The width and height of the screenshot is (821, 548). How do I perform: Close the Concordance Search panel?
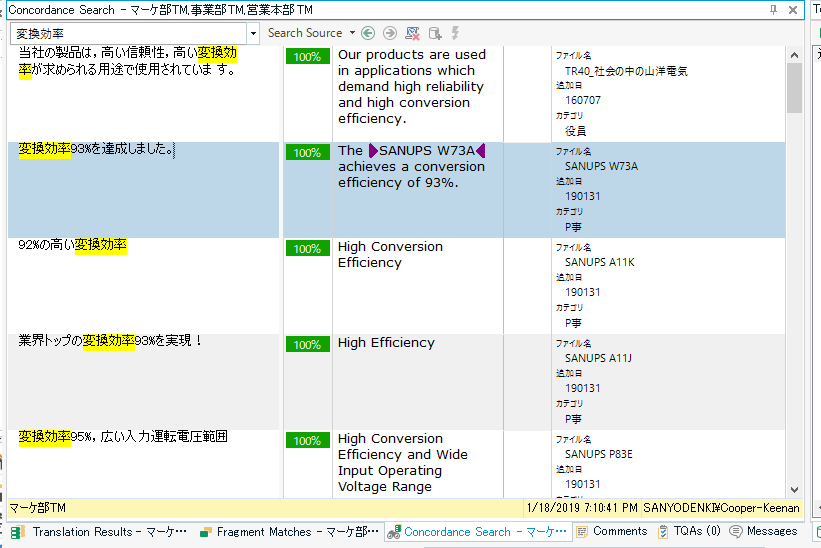[793, 10]
